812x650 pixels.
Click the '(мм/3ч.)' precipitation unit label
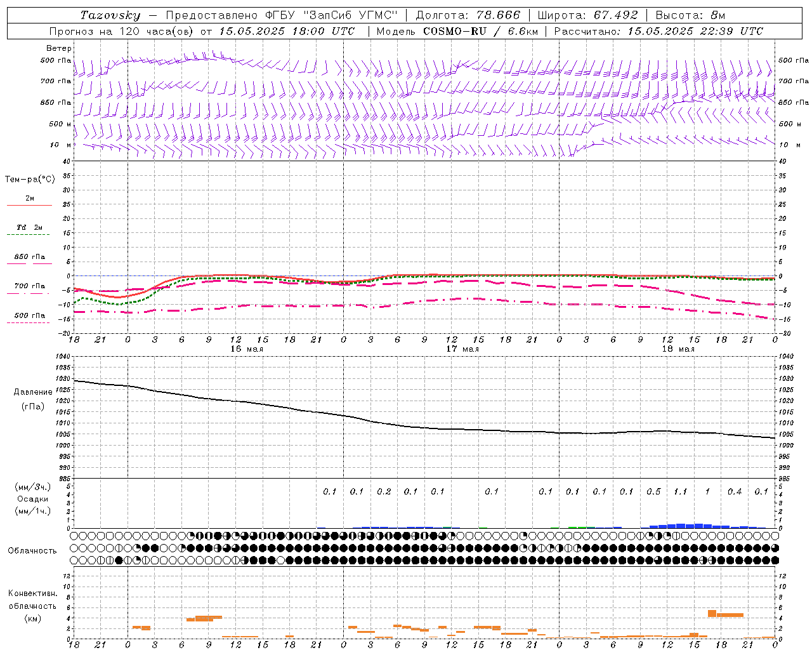click(x=33, y=487)
